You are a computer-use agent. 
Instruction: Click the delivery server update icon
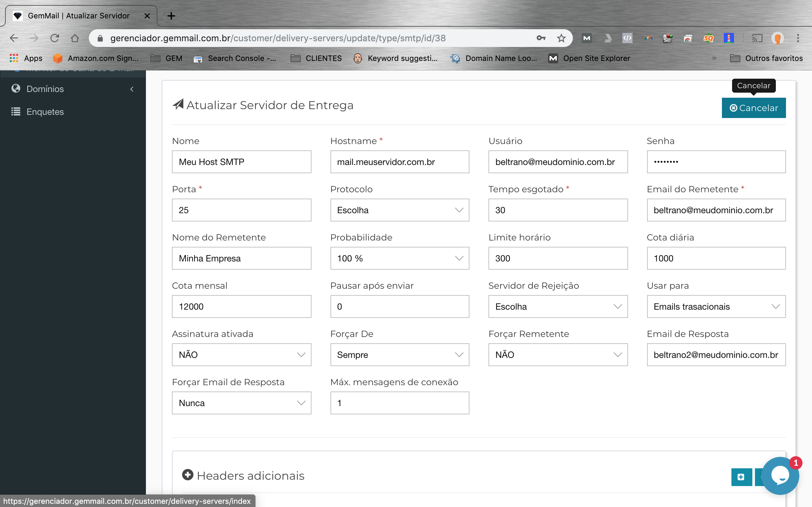pos(179,105)
